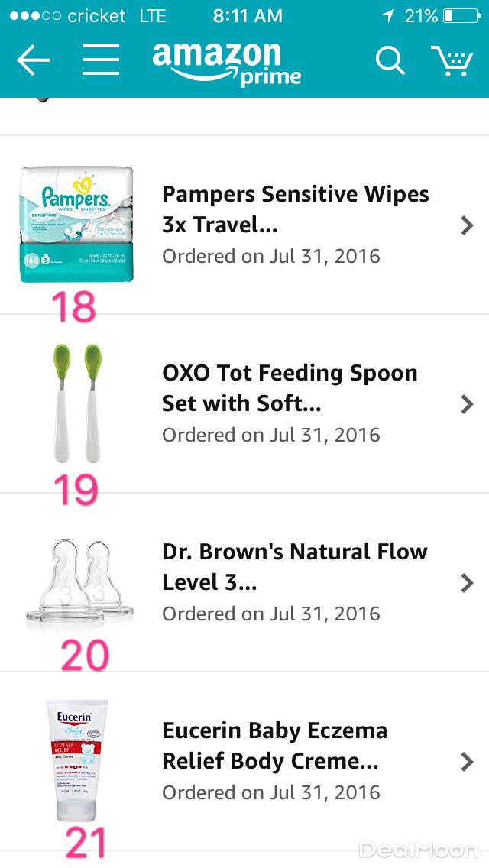Screen dimensions: 489x868
Task: Expand the Pampers Sensitive Wipes order chevron
Action: (x=467, y=225)
